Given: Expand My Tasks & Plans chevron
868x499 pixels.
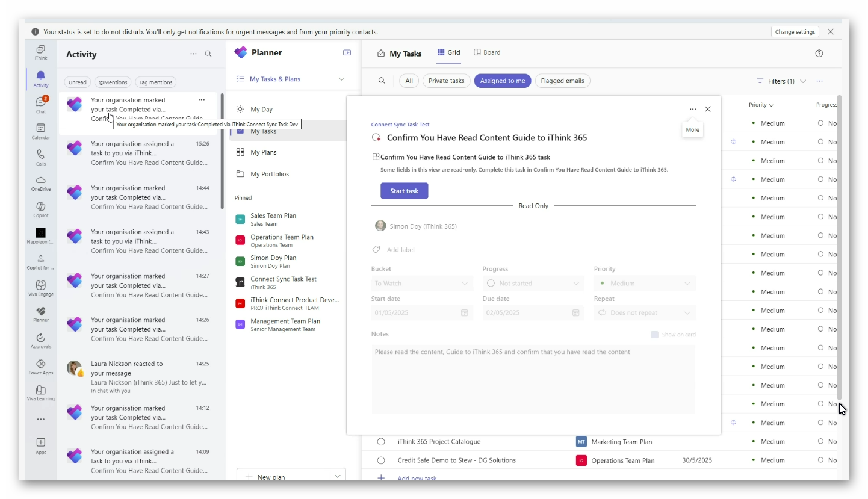Looking at the screenshot, I should tap(341, 79).
